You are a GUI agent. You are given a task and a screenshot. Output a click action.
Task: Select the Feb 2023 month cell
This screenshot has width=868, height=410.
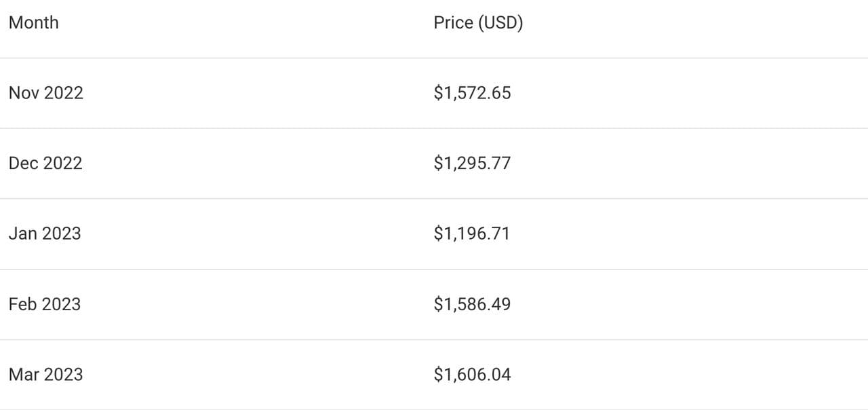(45, 304)
